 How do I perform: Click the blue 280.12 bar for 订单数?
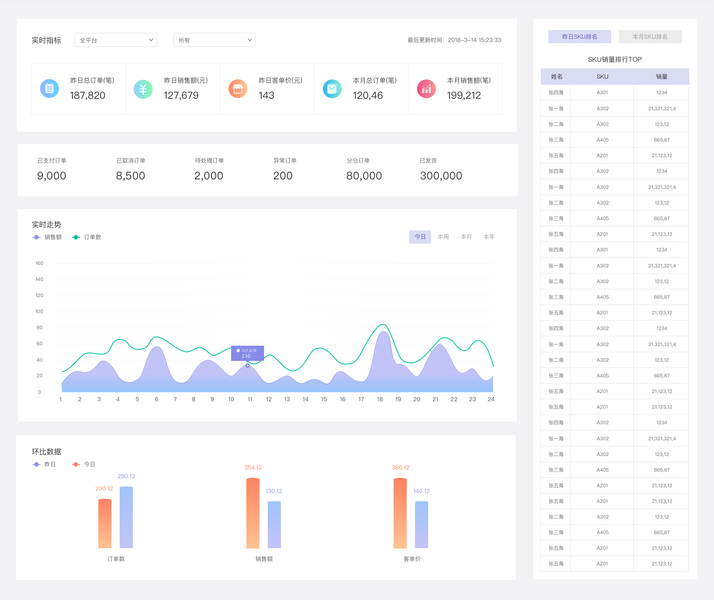click(x=126, y=517)
